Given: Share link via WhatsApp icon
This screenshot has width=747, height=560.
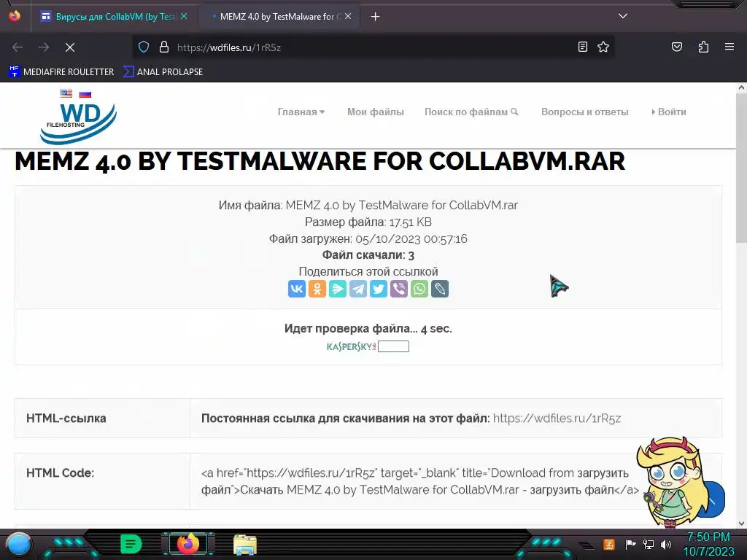Looking at the screenshot, I should point(419,289).
